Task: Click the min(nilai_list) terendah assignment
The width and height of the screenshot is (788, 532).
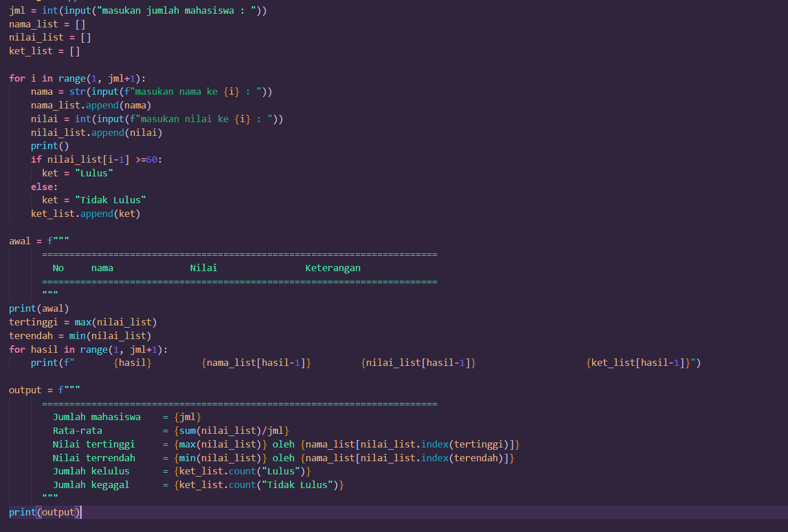Action: point(106,335)
